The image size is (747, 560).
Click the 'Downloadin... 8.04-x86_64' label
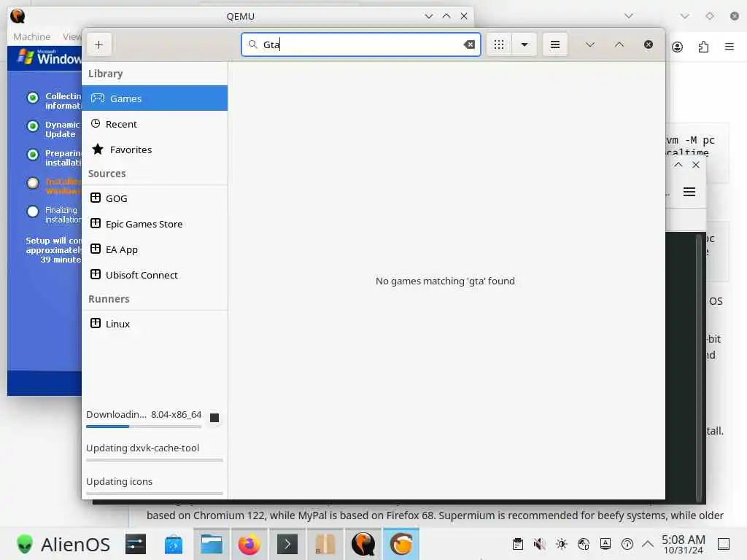click(x=144, y=414)
